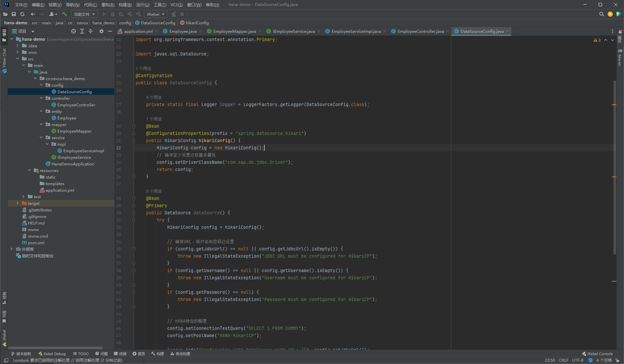Collapse the controller package
Viewport: 624px width, 364px height.
pos(41,98)
